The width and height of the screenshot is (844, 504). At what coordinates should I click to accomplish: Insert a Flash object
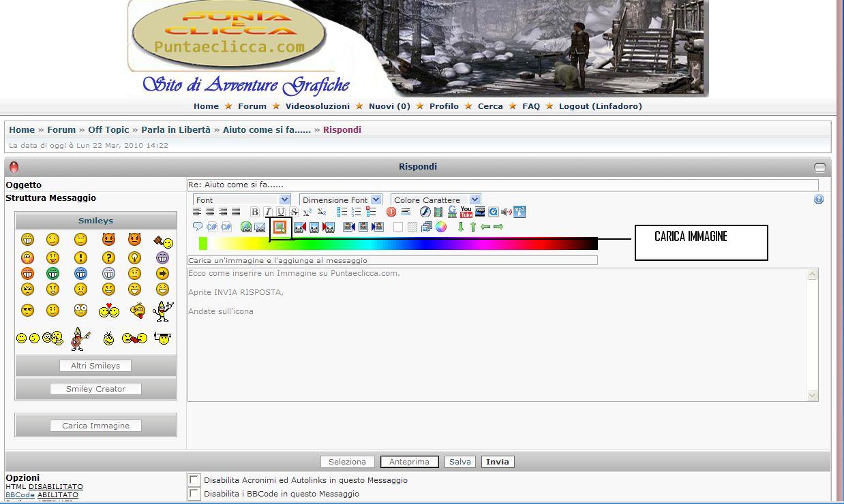pyautogui.click(x=425, y=212)
